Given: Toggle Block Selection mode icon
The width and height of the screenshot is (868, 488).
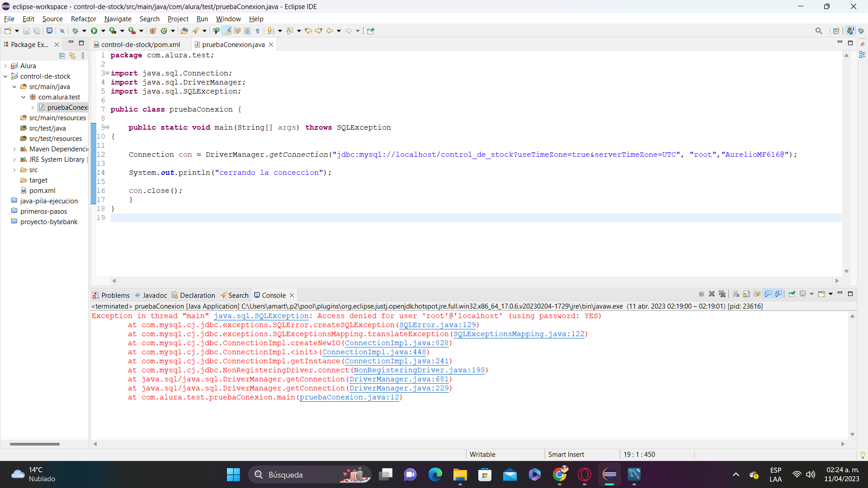Looking at the screenshot, I should coord(247,31).
